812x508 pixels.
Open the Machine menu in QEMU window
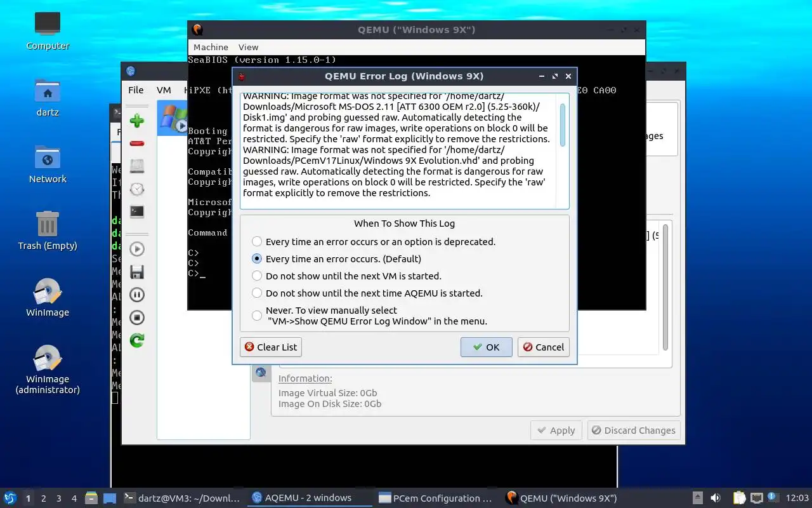tap(211, 47)
